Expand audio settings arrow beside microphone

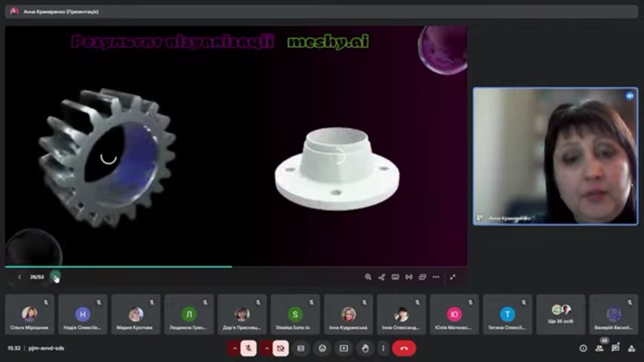click(x=234, y=348)
